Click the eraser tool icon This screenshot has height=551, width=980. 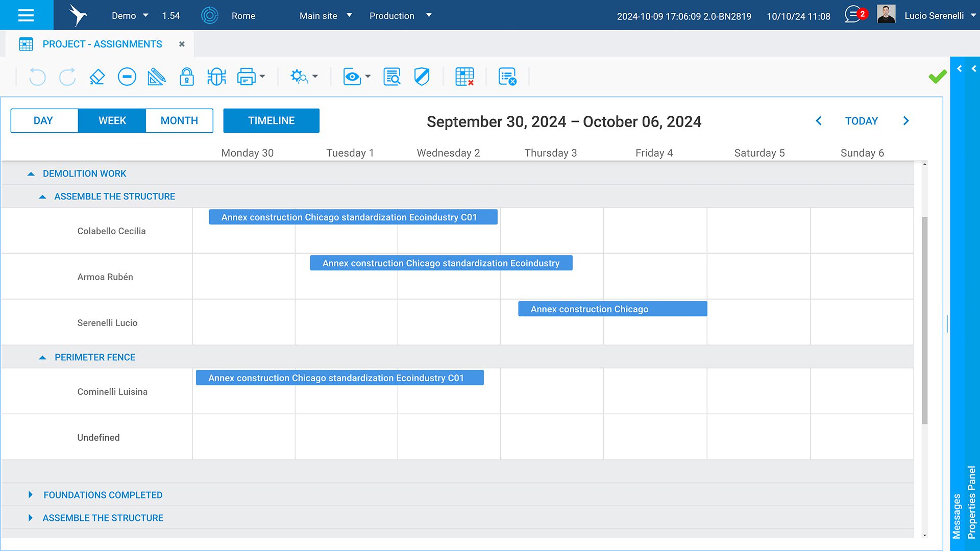click(x=97, y=77)
